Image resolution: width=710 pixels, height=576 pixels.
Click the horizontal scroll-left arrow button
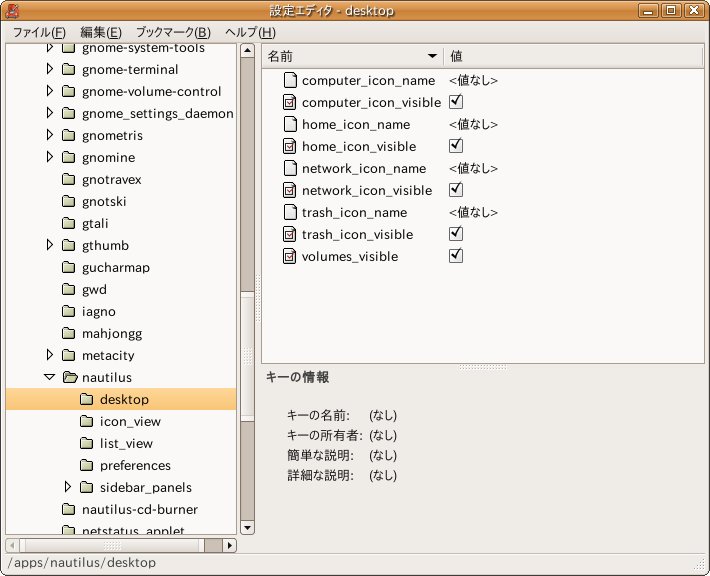12,545
